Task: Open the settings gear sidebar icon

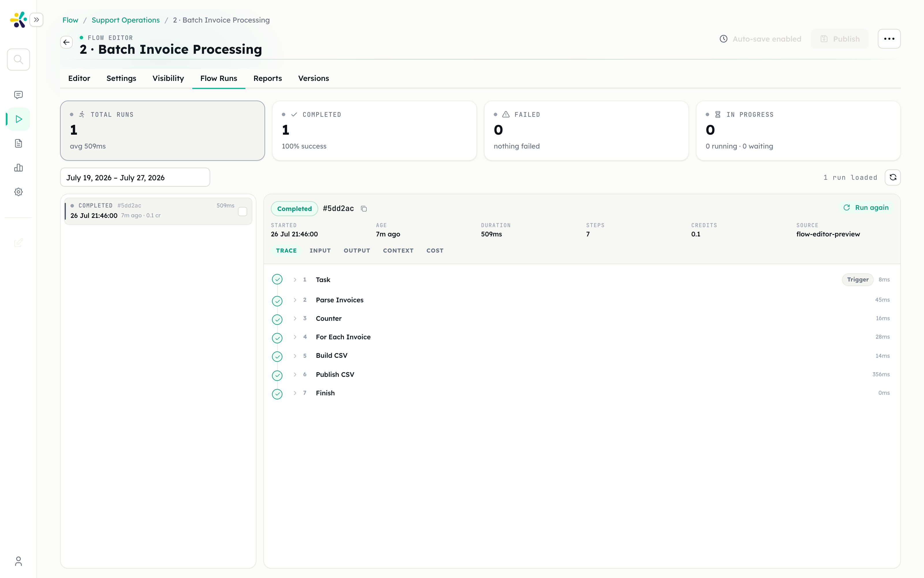Action: coord(18,192)
